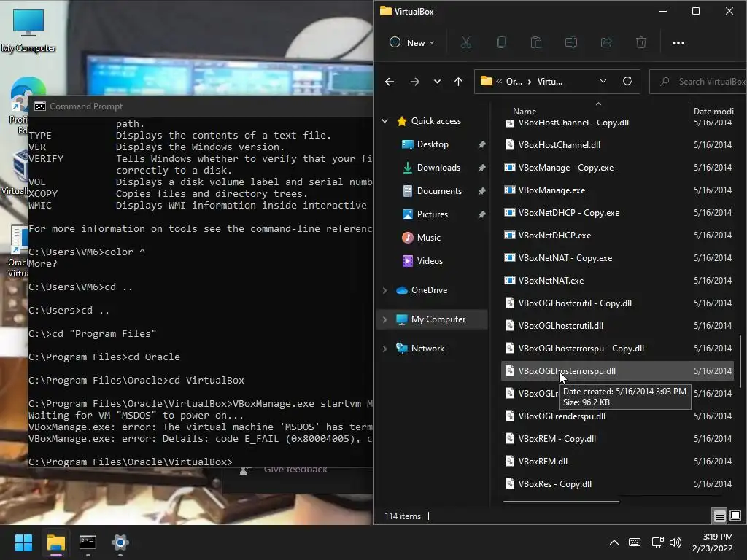
Task: Select the file VBoxNetNAT.exe
Action: (551, 281)
